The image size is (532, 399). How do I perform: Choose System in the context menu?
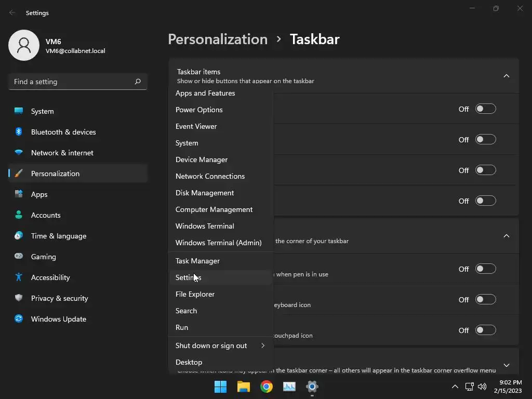(220, 143)
